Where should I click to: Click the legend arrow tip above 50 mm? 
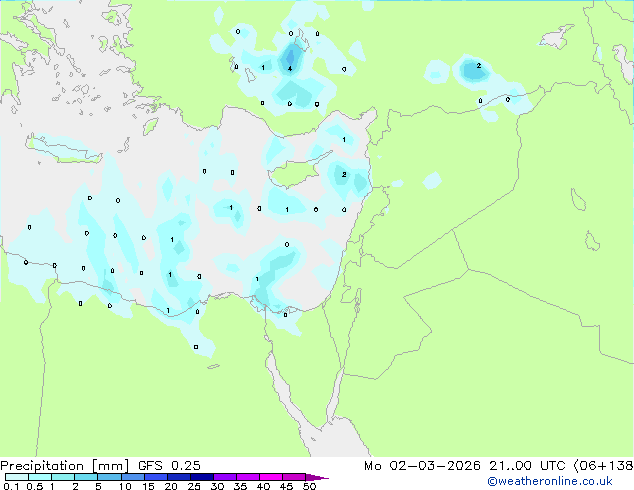click(317, 477)
